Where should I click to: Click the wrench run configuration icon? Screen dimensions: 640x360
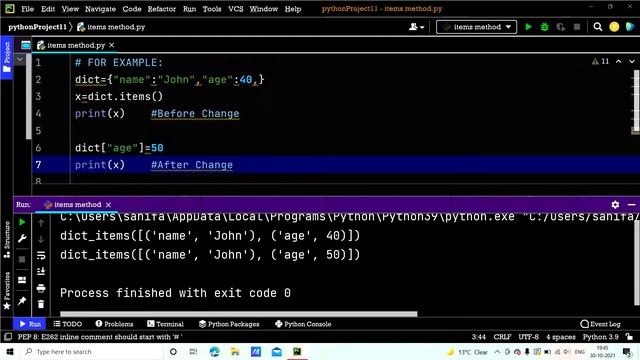point(22,238)
